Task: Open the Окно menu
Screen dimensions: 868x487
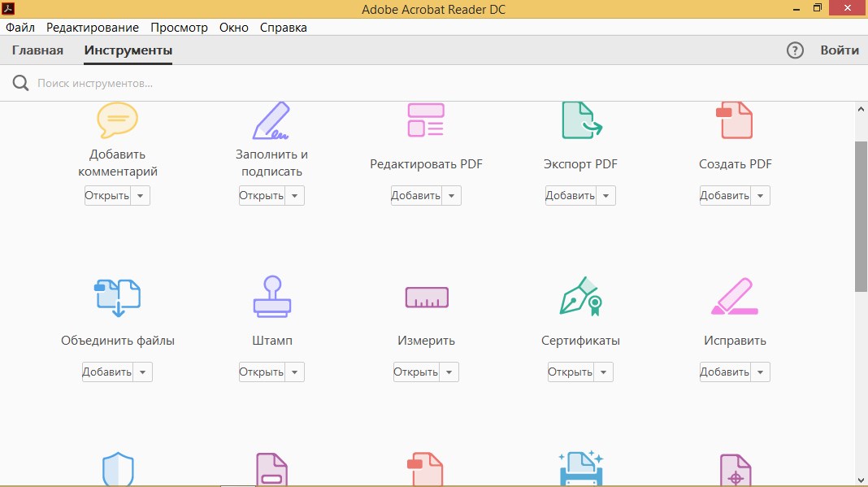Action: [x=233, y=27]
